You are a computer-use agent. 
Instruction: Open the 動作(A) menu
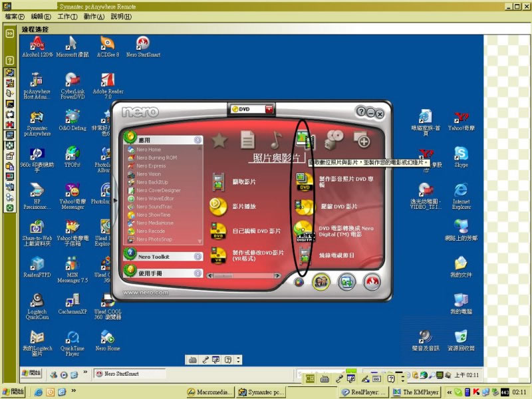tap(94, 17)
